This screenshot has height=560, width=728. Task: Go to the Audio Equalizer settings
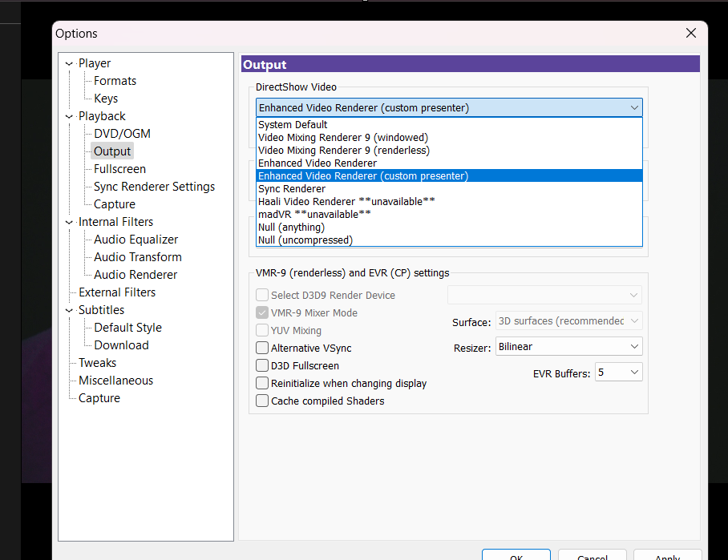[x=135, y=240]
